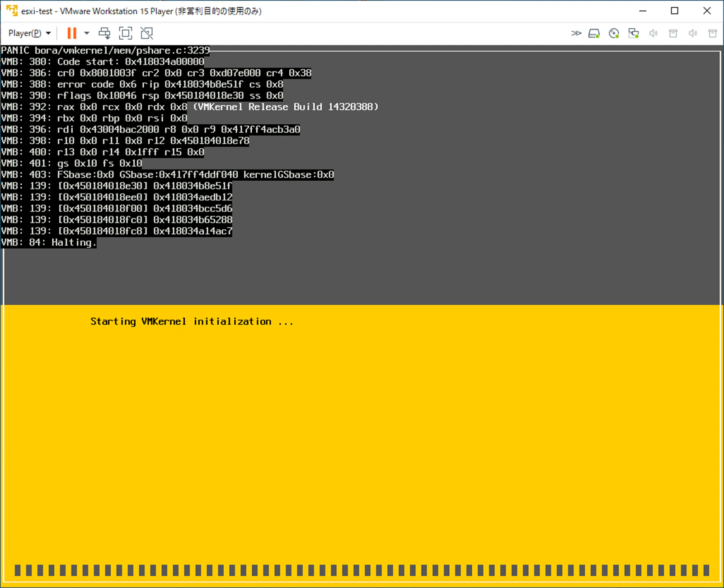
Task: Click the 'error code 0x6 rip' line
Action: [142, 84]
